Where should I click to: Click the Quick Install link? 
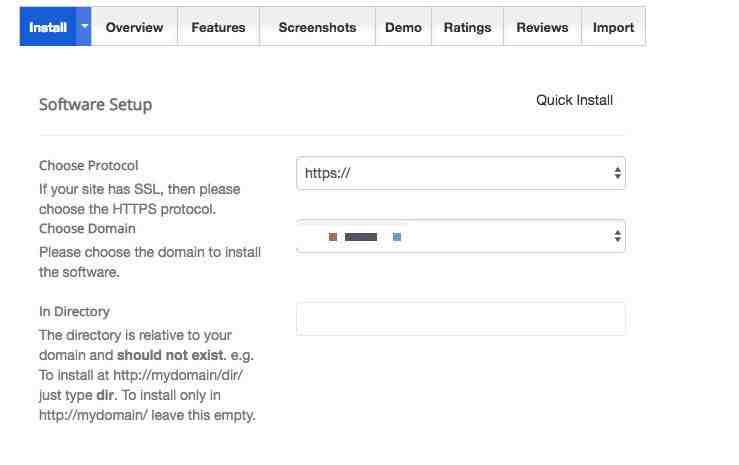pyautogui.click(x=574, y=100)
